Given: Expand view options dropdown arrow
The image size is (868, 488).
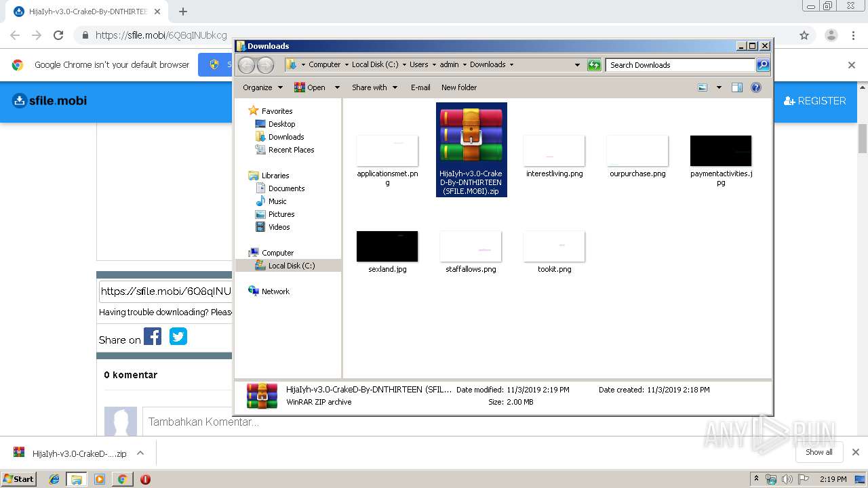Looking at the screenshot, I should 719,87.
